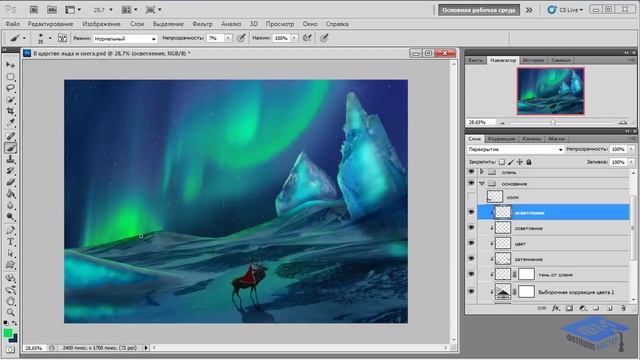
Task: Select the Crop tool
Action: 11,111
